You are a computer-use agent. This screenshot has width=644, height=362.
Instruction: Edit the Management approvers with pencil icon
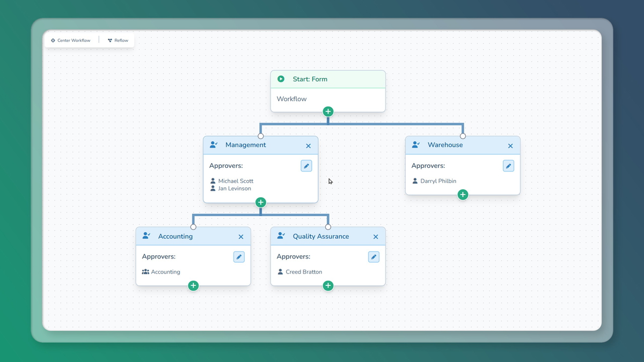pyautogui.click(x=306, y=166)
